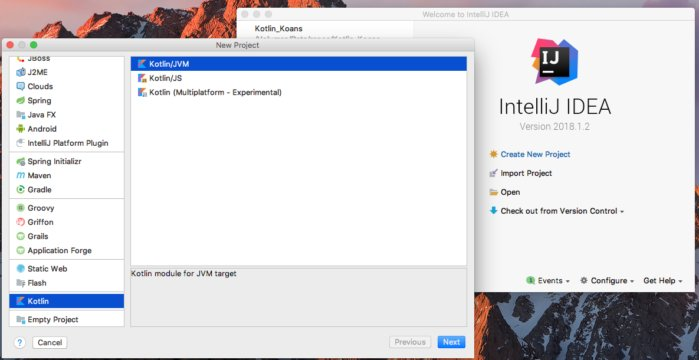Viewport: 699px width, 360px height.
Task: Click the Maven icon
Action: 21,176
